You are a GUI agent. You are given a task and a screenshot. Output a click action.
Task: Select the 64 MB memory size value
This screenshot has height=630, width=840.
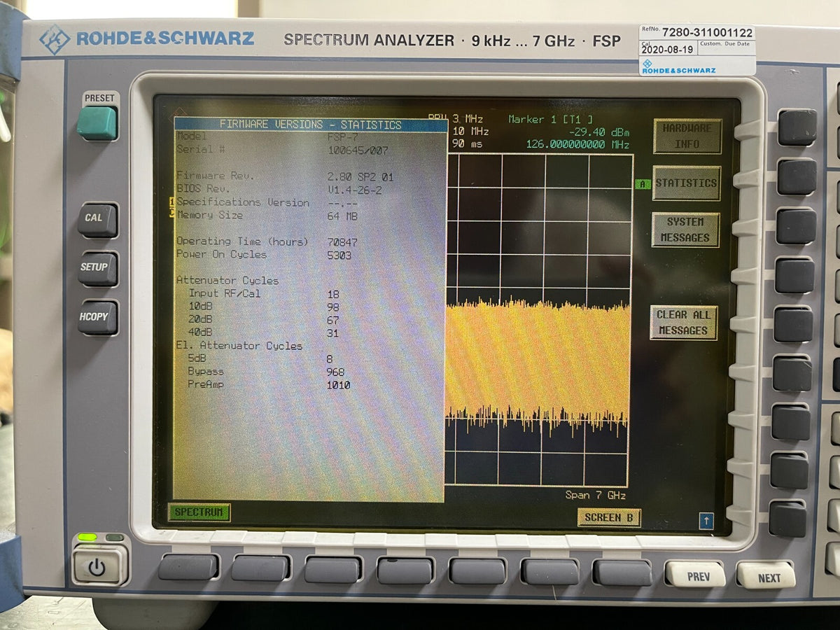click(x=342, y=216)
